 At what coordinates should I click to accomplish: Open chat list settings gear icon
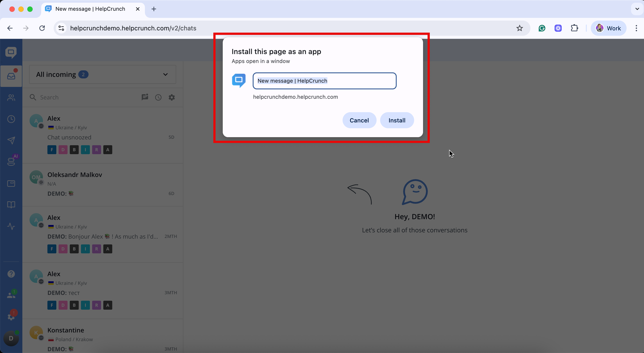click(172, 97)
